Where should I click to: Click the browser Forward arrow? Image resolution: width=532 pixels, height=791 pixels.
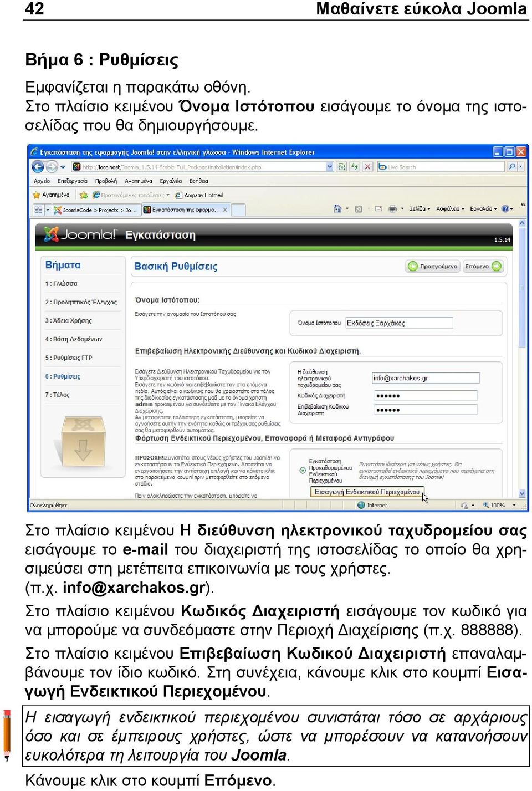coord(52,166)
